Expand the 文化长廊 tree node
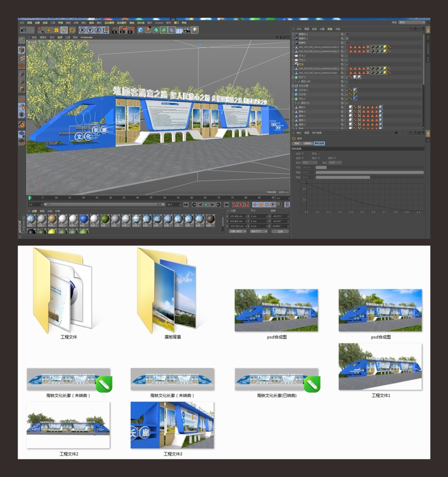The width and height of the screenshot is (448, 477). click(x=293, y=86)
